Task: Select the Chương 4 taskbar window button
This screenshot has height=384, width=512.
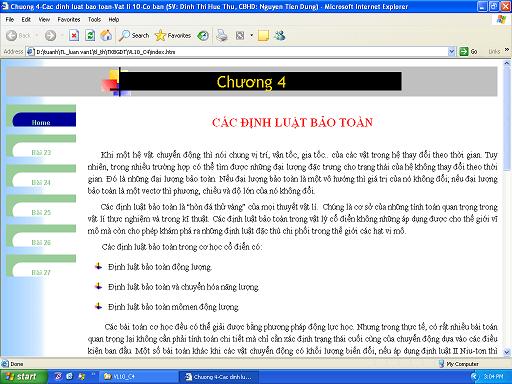Action: 220,377
